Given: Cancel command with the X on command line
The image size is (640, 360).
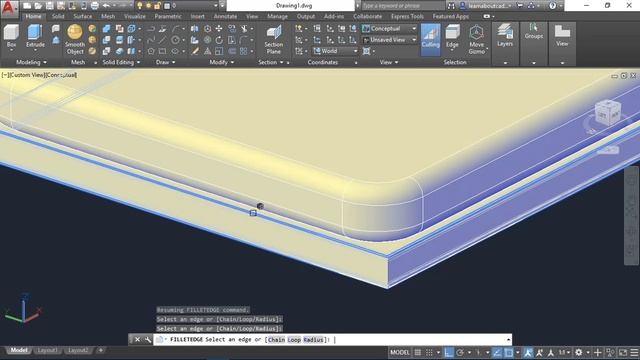Looking at the screenshot, I should [x=138, y=340].
